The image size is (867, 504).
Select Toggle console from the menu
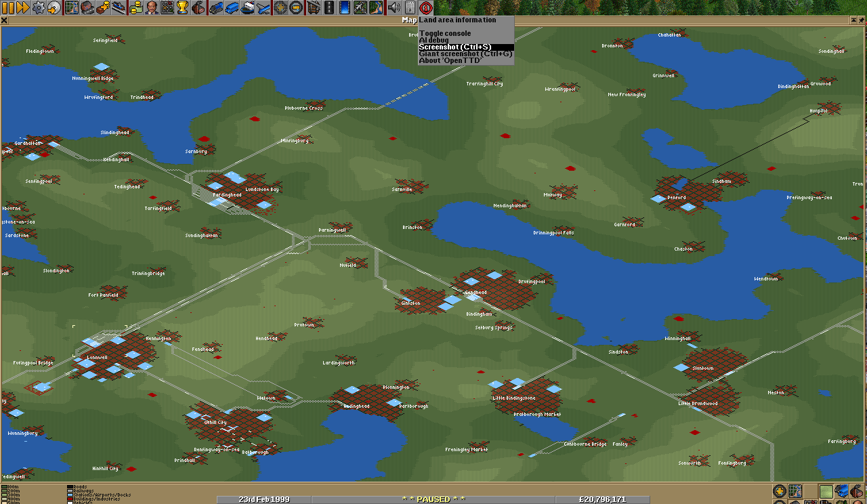tap(466, 33)
